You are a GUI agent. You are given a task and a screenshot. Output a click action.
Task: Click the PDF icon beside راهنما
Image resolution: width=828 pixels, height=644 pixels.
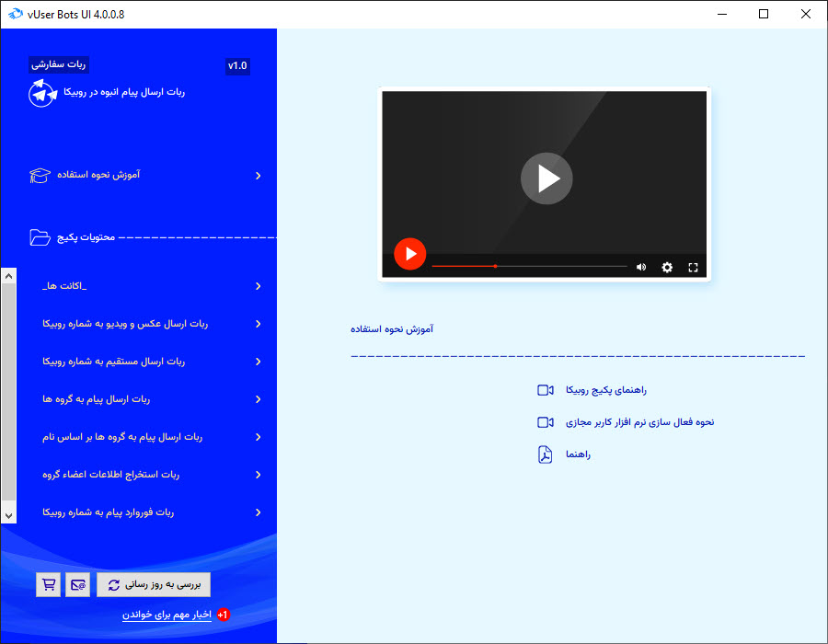(545, 454)
